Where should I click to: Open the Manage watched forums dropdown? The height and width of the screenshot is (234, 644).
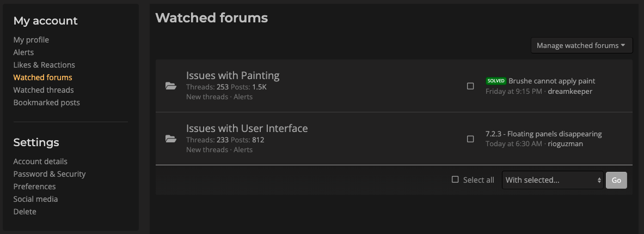tap(581, 45)
